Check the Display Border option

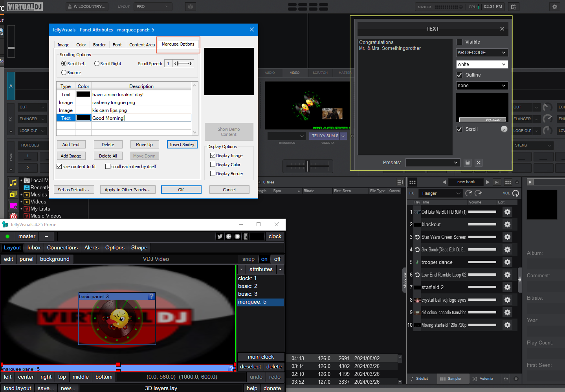click(x=213, y=174)
